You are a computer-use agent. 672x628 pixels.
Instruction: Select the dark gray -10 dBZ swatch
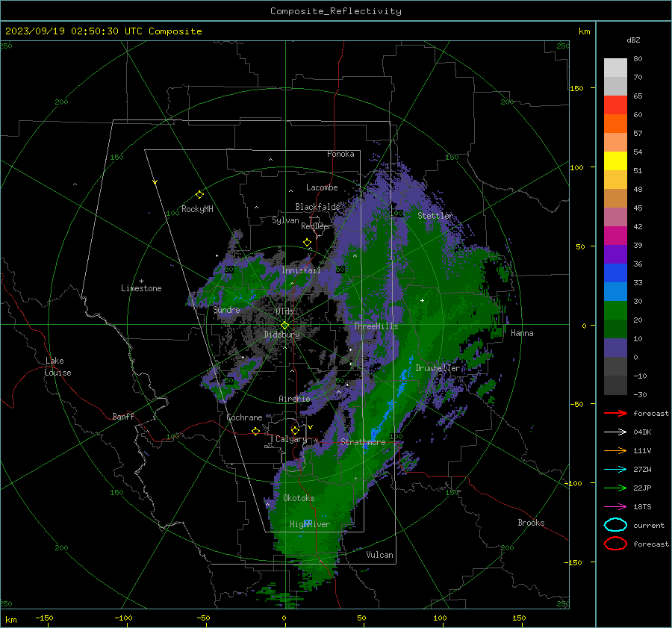point(615,385)
